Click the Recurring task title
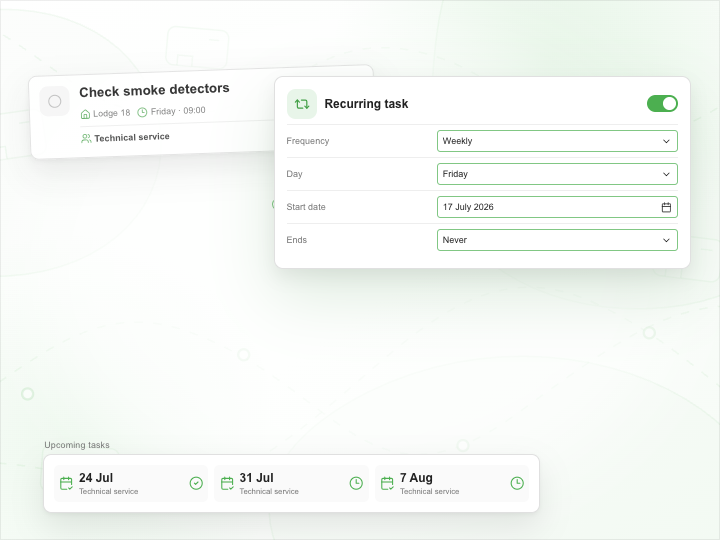The width and height of the screenshot is (720, 540). [366, 104]
